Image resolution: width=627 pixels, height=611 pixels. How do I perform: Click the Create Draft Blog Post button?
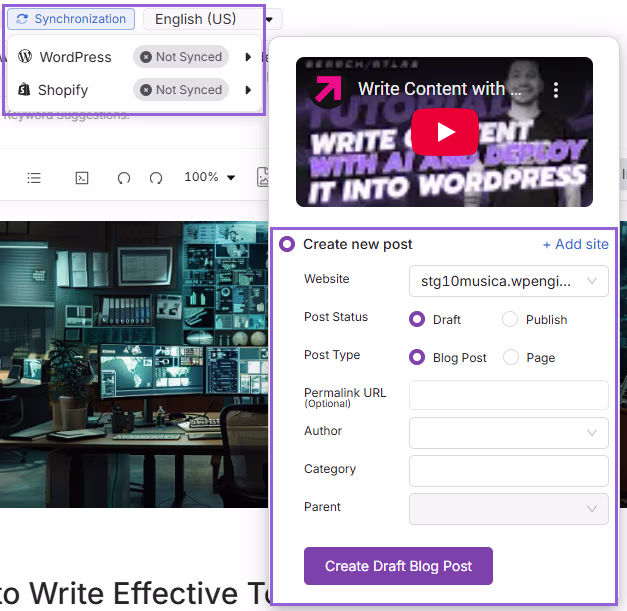(x=398, y=566)
